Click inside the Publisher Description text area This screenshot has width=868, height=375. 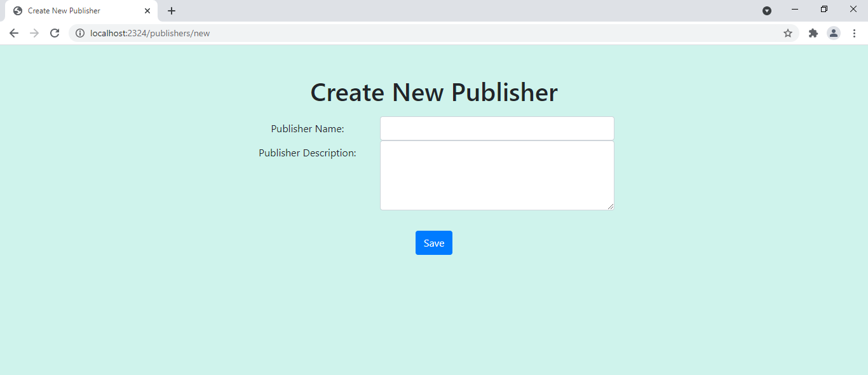[x=496, y=175]
